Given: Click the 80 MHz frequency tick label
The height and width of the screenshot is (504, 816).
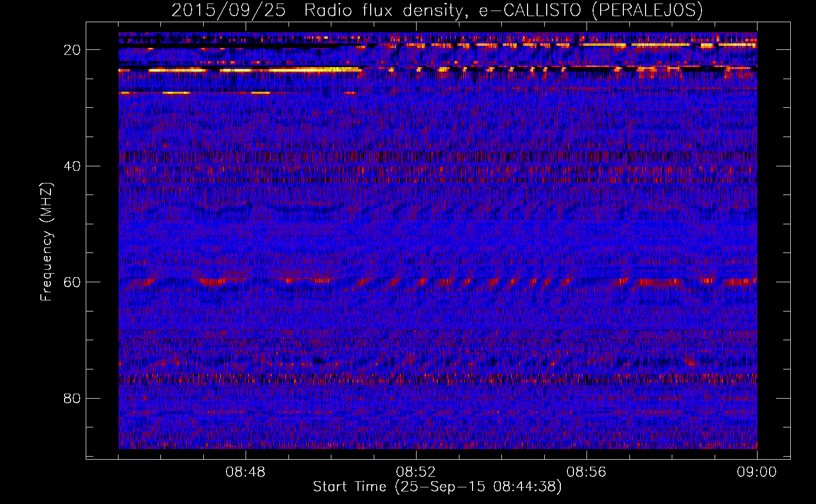Looking at the screenshot, I should point(72,399).
